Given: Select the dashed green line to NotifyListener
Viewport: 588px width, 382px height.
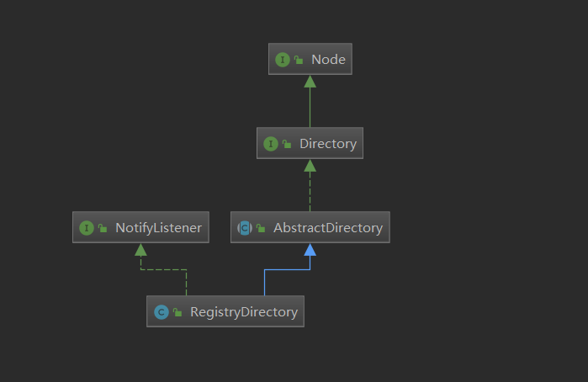Looking at the screenshot, I should (164, 270).
